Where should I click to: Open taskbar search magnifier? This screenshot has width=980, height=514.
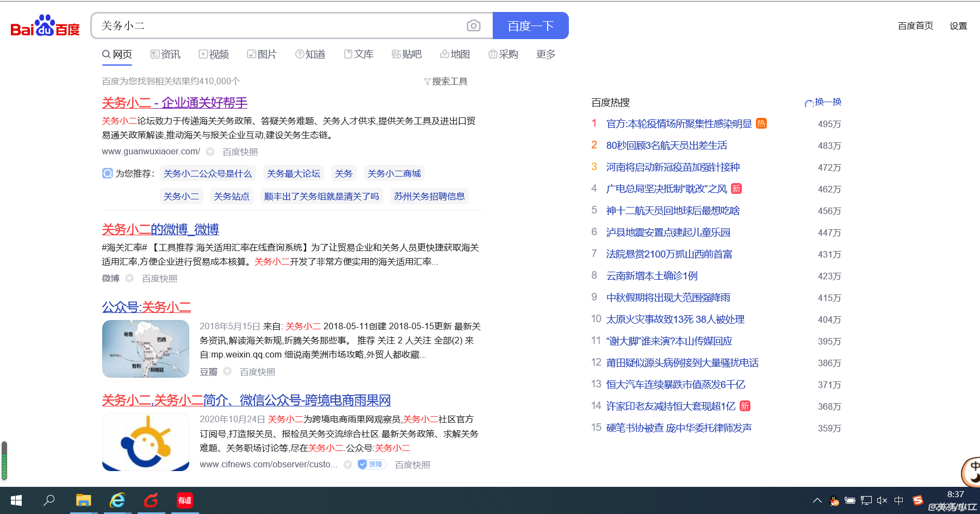pyautogui.click(x=49, y=500)
